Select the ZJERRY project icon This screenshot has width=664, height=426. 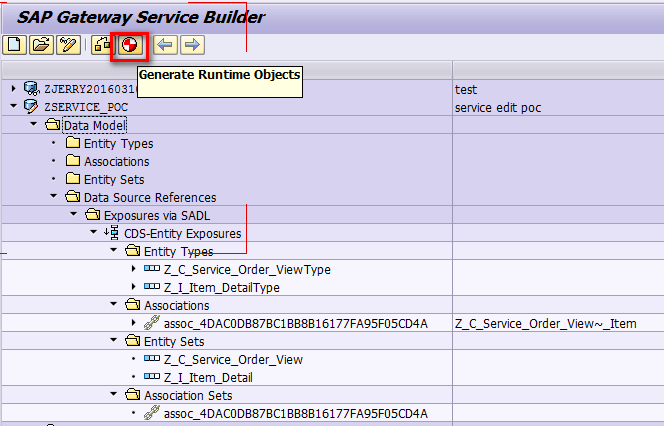tap(31, 89)
